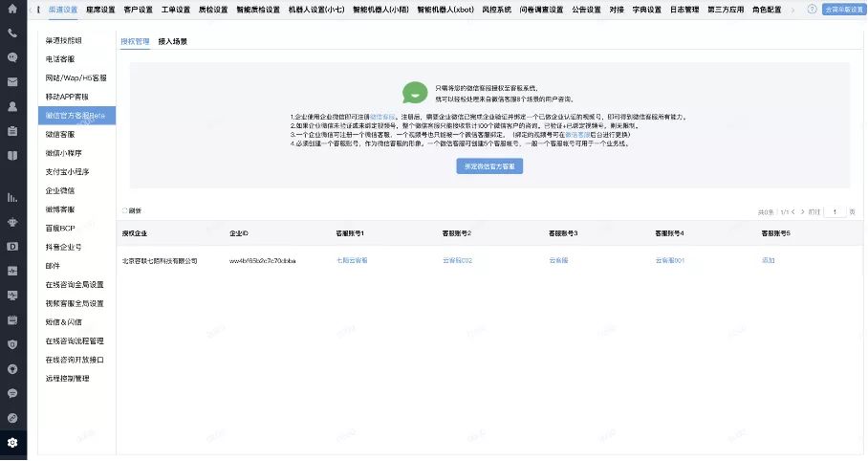Select 授权管理 sub-tab

pyautogui.click(x=135, y=41)
